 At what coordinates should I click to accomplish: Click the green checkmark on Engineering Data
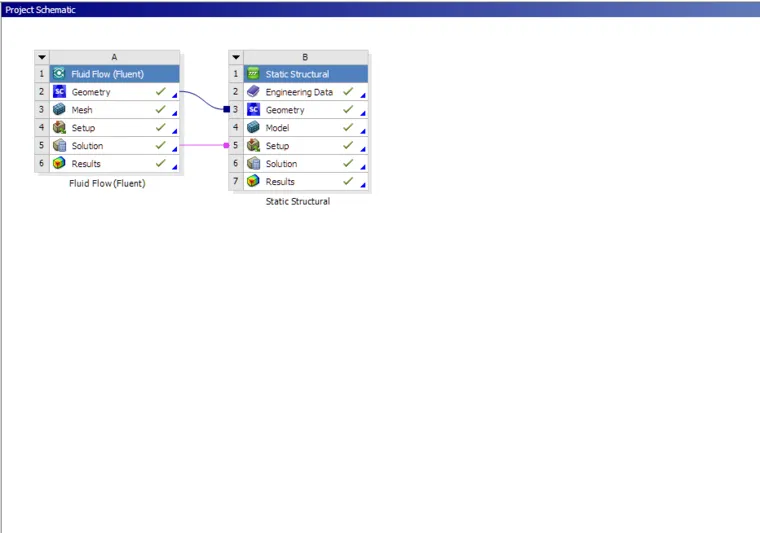click(x=348, y=91)
